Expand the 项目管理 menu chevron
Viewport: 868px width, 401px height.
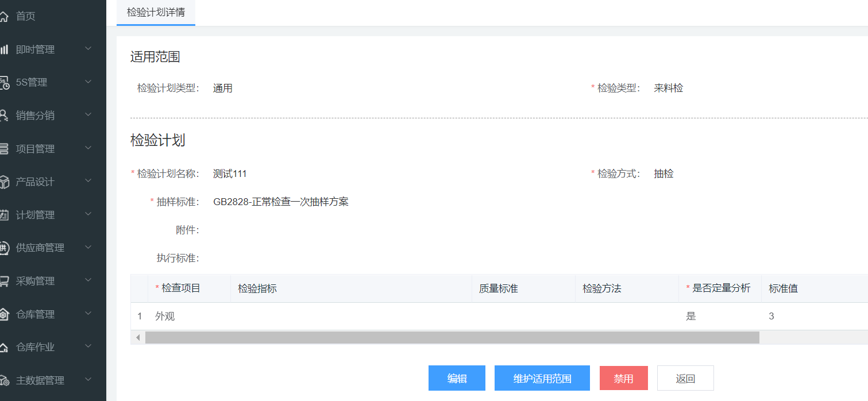pyautogui.click(x=87, y=148)
